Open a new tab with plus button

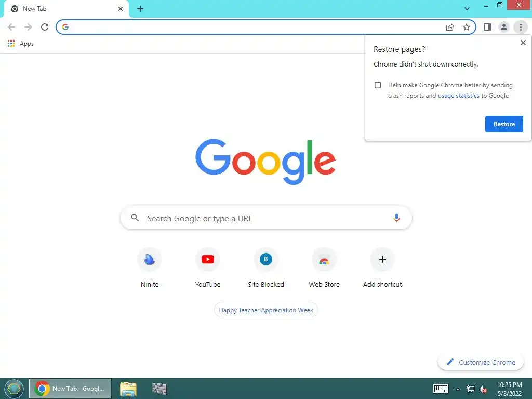point(140,9)
